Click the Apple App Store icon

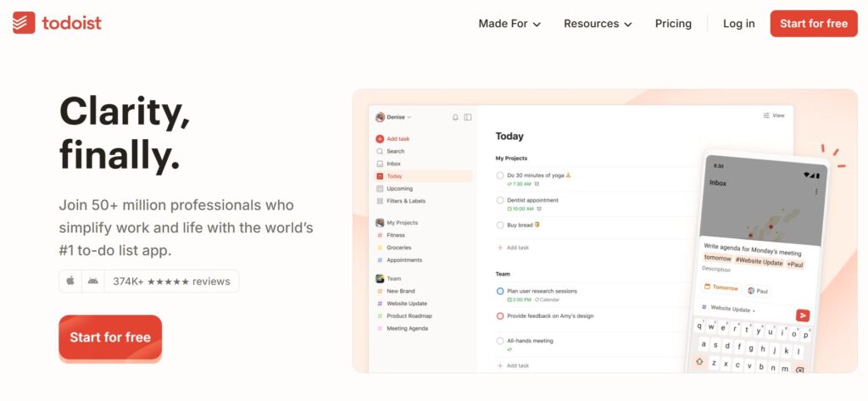pos(70,281)
